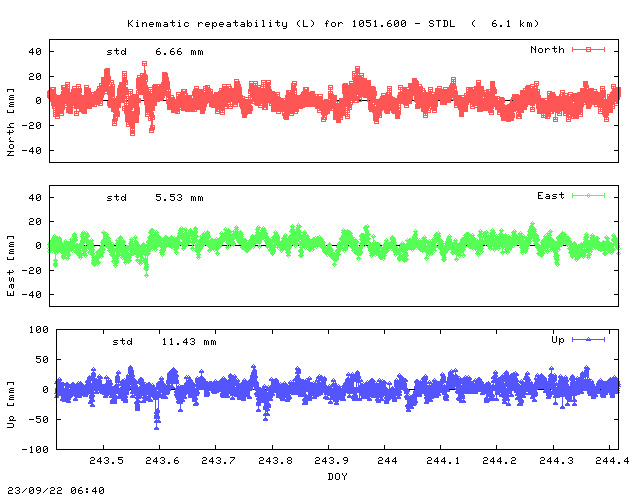
Task: Click the 100 tick label on Up axis
Action: click(x=38, y=329)
